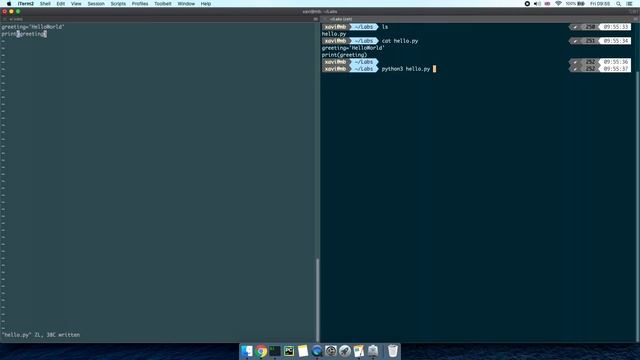Open the Trash in the Dock
Image resolution: width=640 pixels, height=360 pixels.
[393, 351]
